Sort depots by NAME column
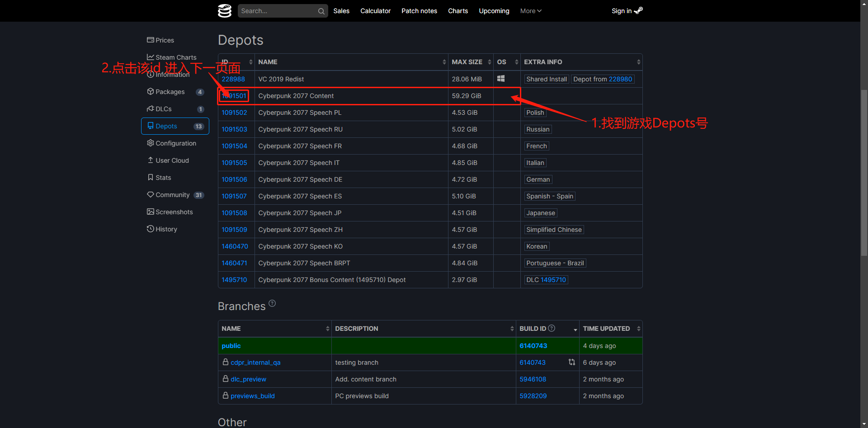868x428 pixels. coord(351,62)
